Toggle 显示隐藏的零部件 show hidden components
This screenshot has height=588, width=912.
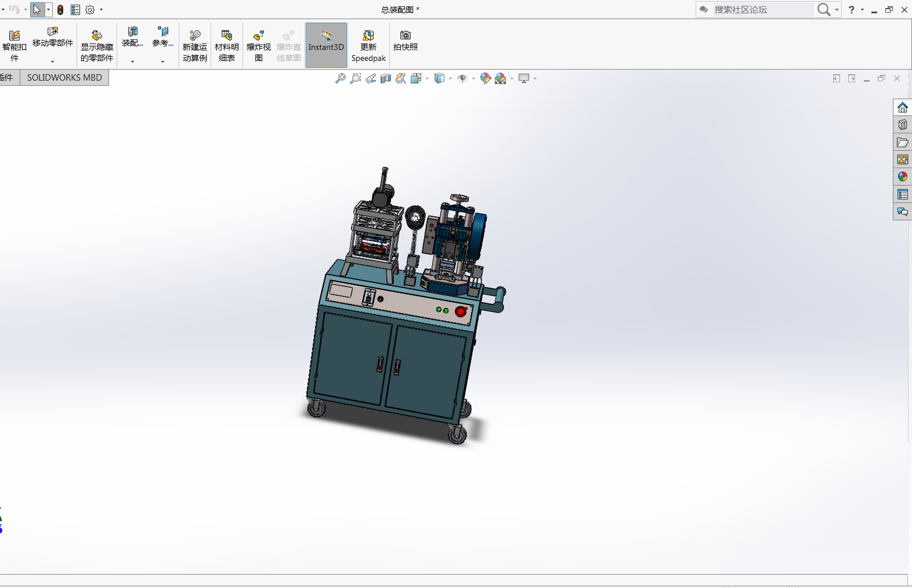click(97, 45)
